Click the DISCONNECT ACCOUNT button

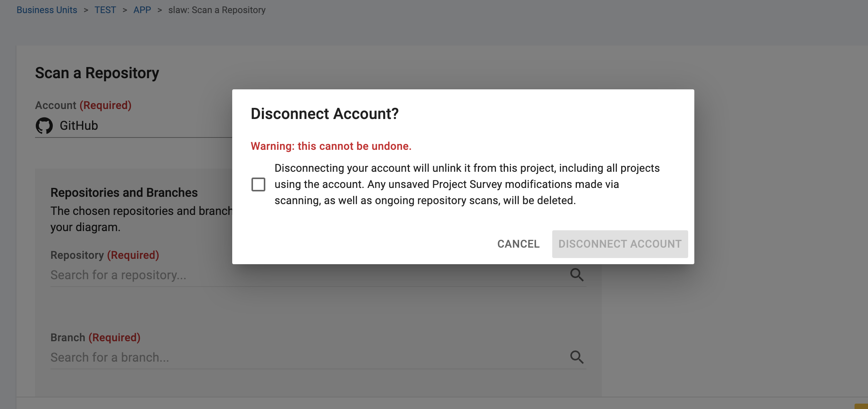[x=620, y=244]
